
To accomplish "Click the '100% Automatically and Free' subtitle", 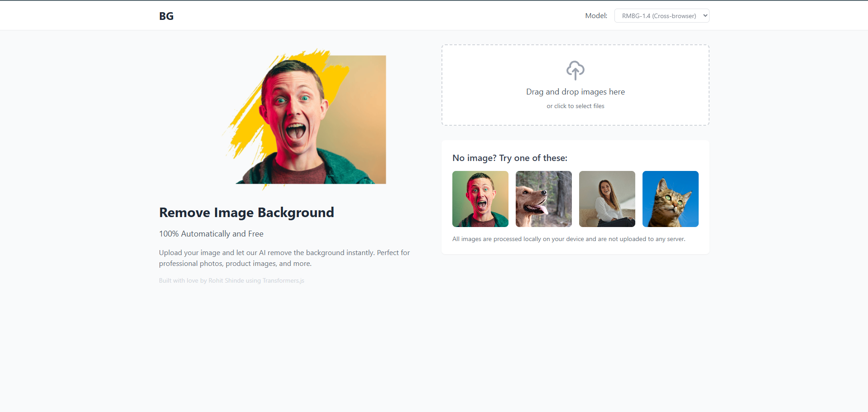I will point(211,233).
